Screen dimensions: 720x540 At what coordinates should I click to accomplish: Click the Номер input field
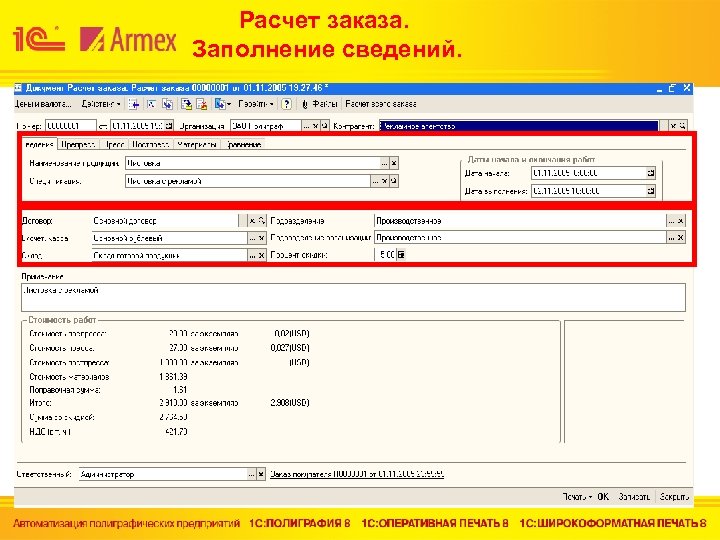[x=70, y=125]
